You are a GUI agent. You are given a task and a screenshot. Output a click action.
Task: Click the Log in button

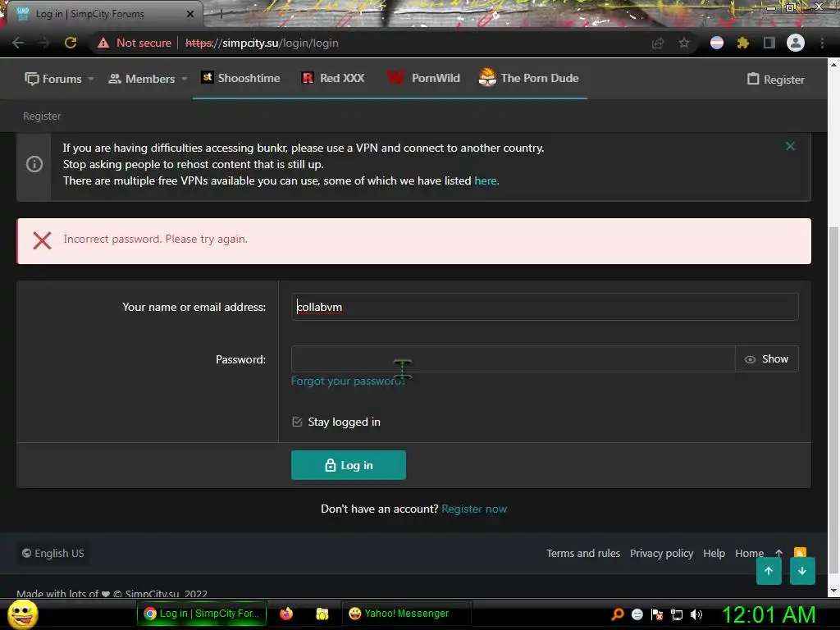349,465
